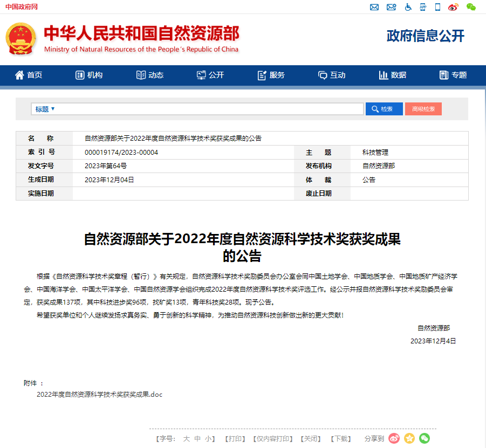
Task: Click the orange 高级检索 button
Action: [x=423, y=109]
